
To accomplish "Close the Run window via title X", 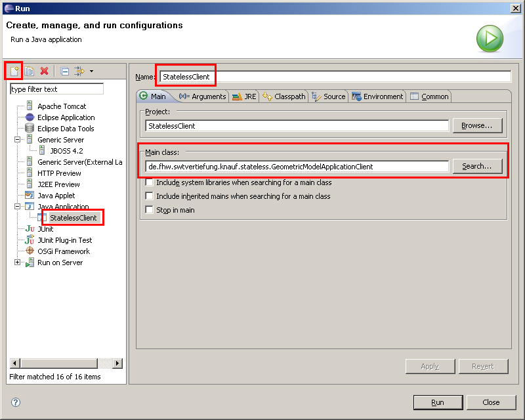I will tap(515, 9).
